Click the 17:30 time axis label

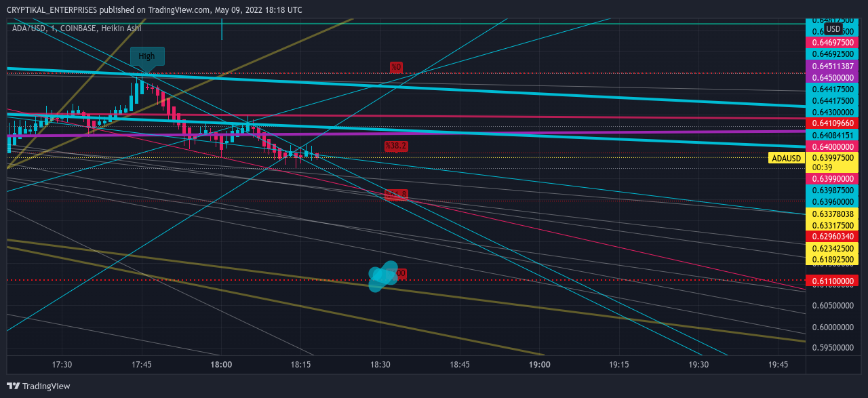[x=62, y=365]
